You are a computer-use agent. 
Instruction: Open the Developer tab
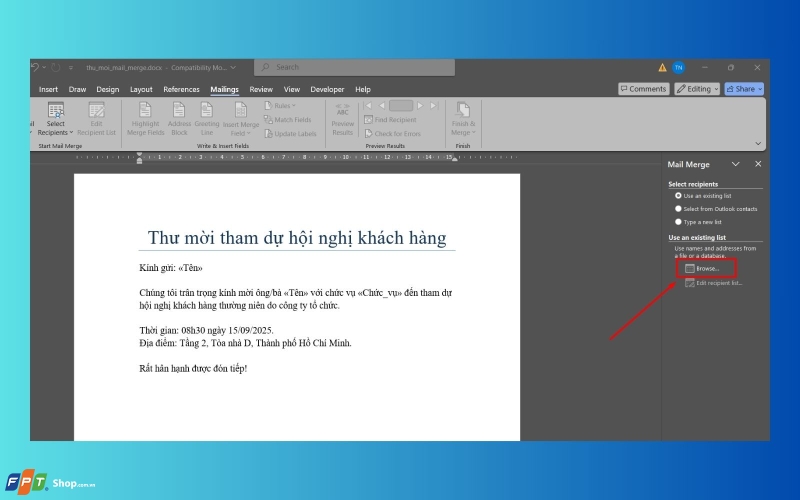click(327, 89)
